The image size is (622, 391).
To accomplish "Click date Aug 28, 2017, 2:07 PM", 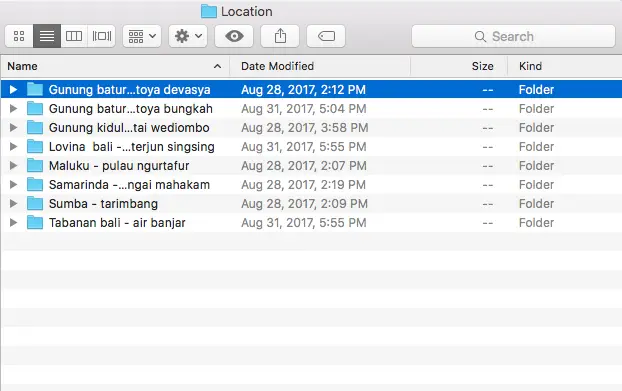I will point(304,166).
